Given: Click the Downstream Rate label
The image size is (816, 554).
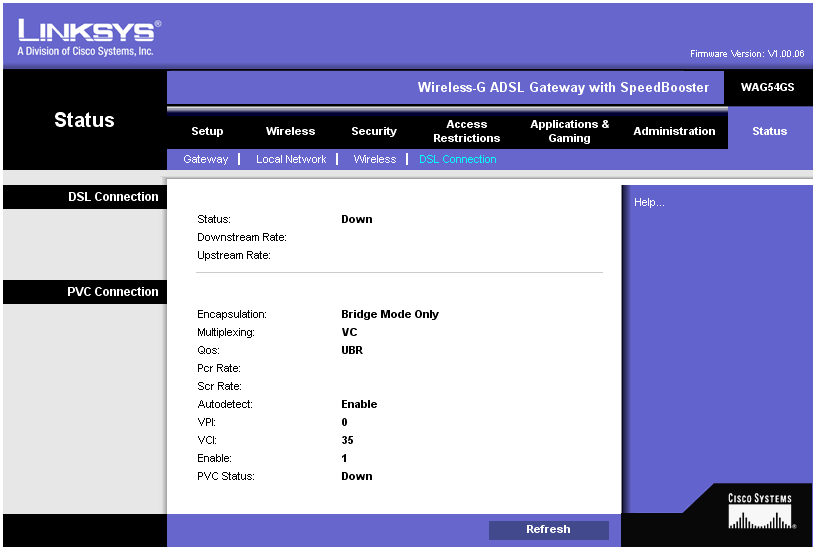Looking at the screenshot, I should [x=241, y=237].
